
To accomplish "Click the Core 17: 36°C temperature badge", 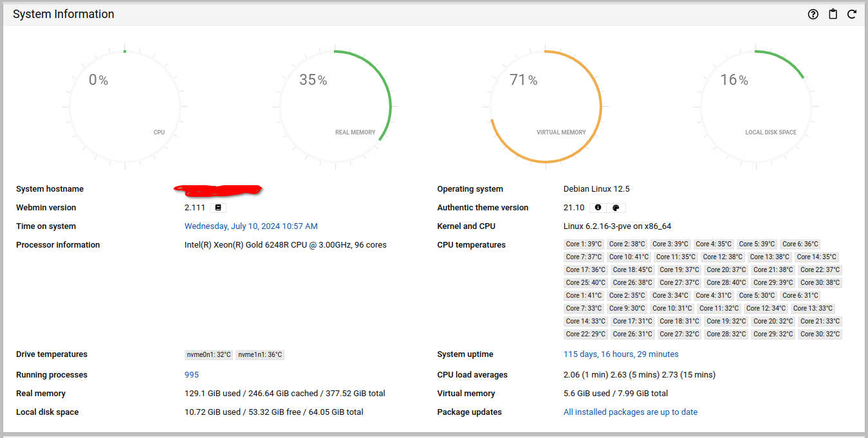I will coord(586,270).
